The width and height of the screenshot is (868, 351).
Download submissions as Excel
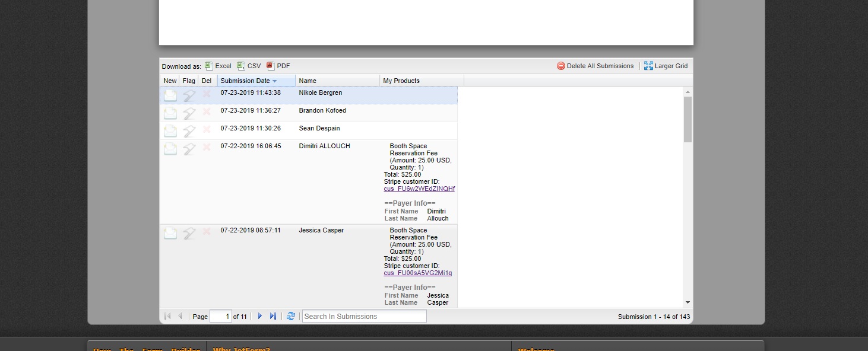click(218, 66)
